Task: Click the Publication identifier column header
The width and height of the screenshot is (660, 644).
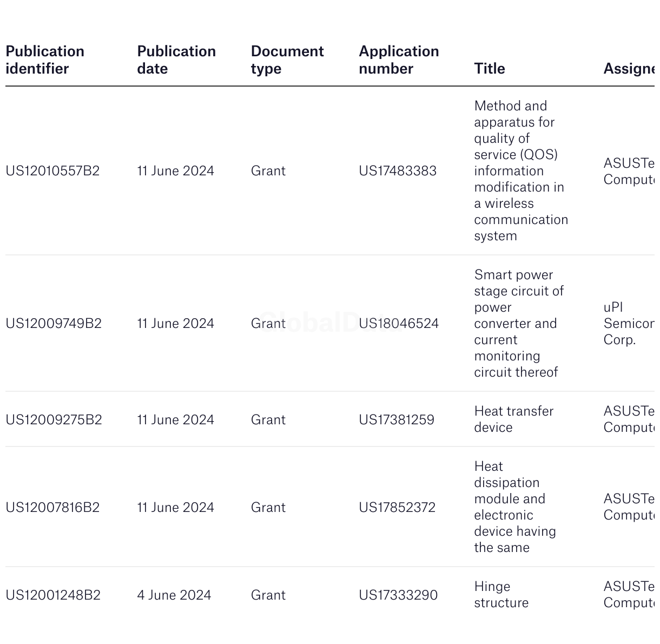Action: click(x=45, y=60)
